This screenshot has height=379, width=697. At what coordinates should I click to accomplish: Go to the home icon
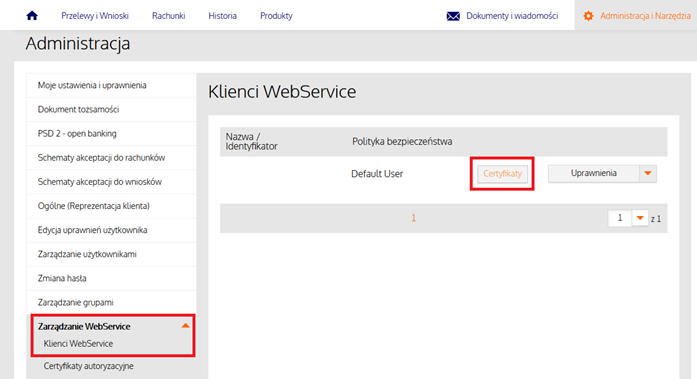point(32,16)
